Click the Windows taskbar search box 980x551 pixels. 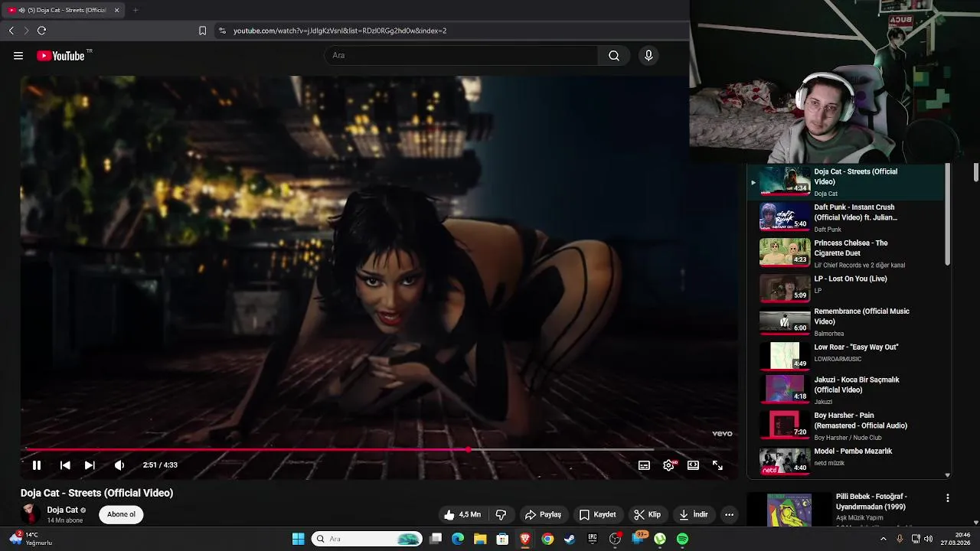[x=367, y=539]
